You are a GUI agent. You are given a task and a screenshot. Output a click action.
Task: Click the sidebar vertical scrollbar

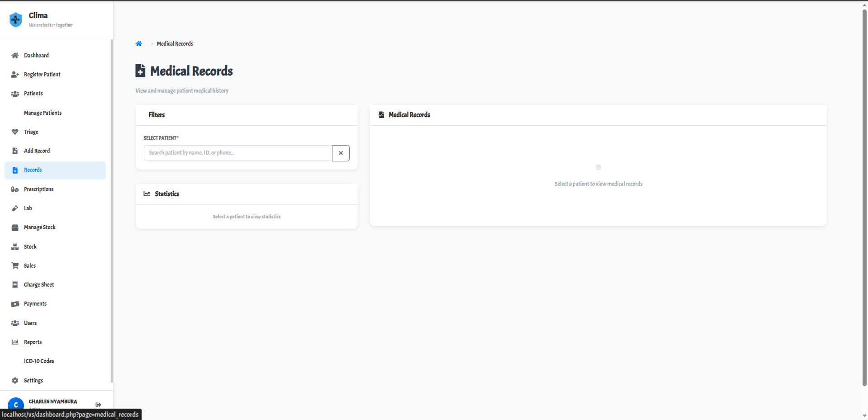click(x=112, y=211)
